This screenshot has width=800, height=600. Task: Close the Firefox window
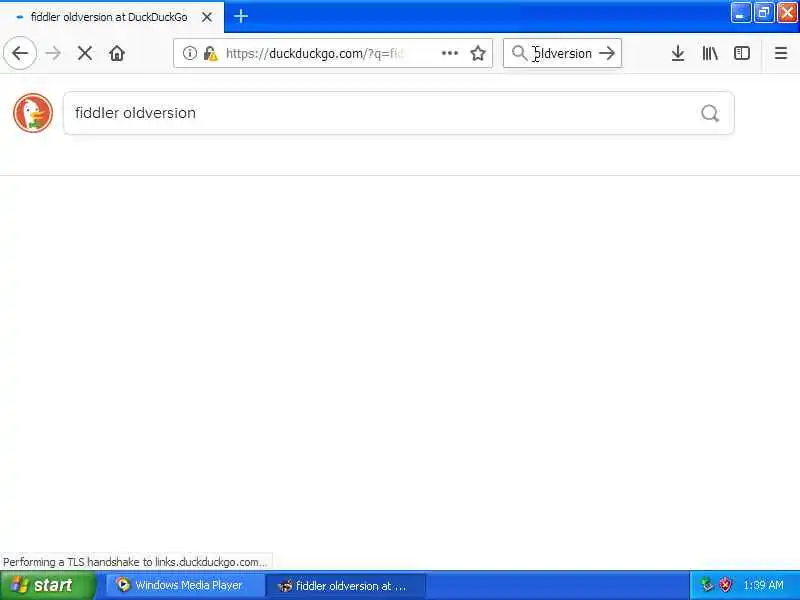click(787, 13)
